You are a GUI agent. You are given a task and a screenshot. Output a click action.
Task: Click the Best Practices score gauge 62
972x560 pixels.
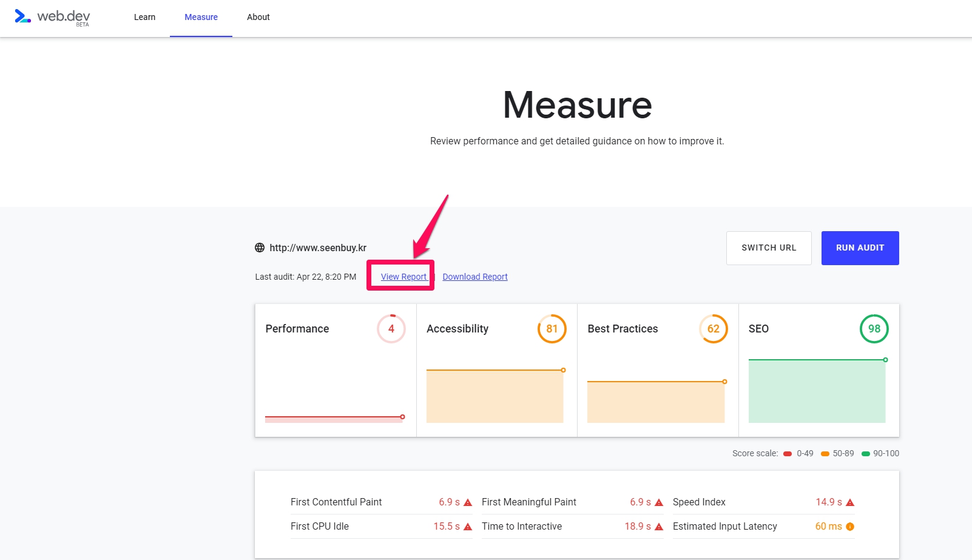click(713, 329)
